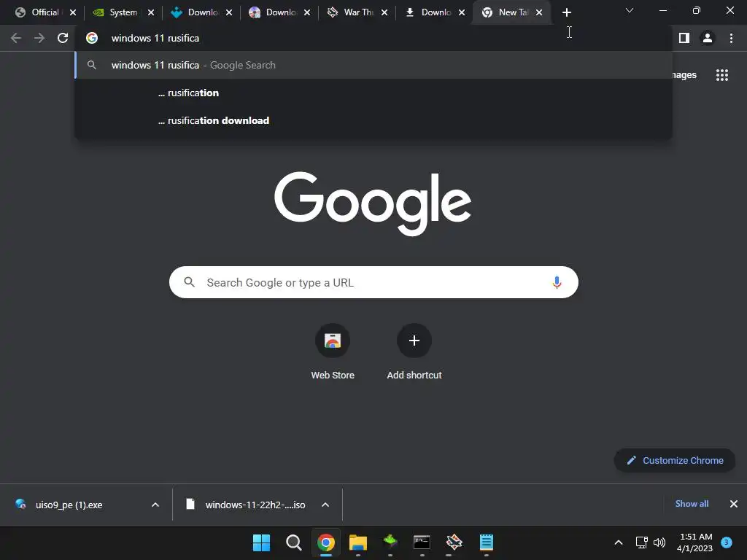Select 'rusification download' suggestion
The width and height of the screenshot is (747, 560).
click(x=373, y=120)
